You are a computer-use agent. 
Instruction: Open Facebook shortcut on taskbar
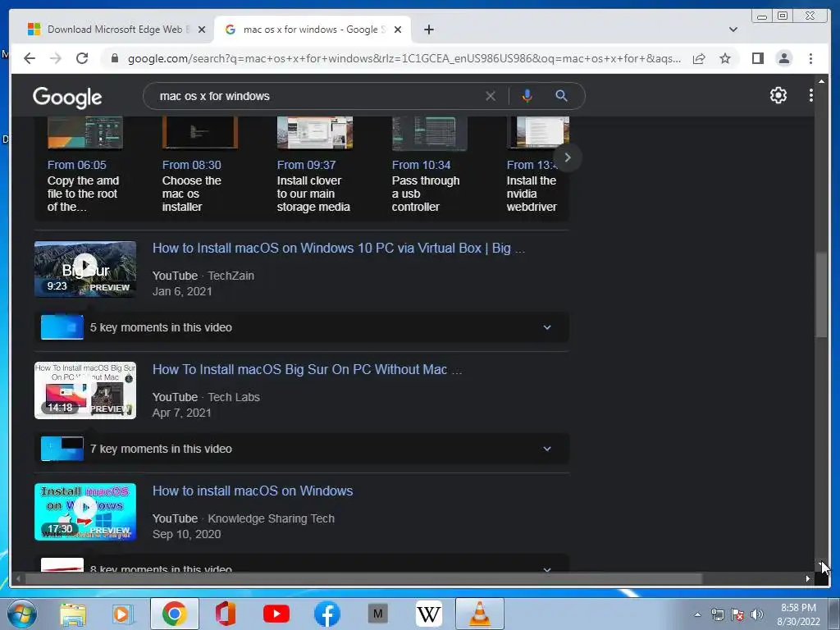(x=326, y=614)
